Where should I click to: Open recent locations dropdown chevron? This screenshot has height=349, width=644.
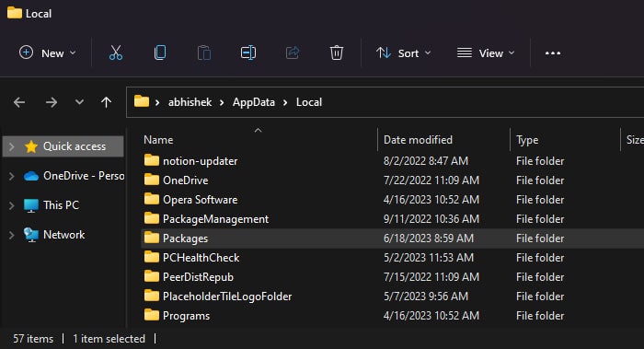pyautogui.click(x=79, y=102)
